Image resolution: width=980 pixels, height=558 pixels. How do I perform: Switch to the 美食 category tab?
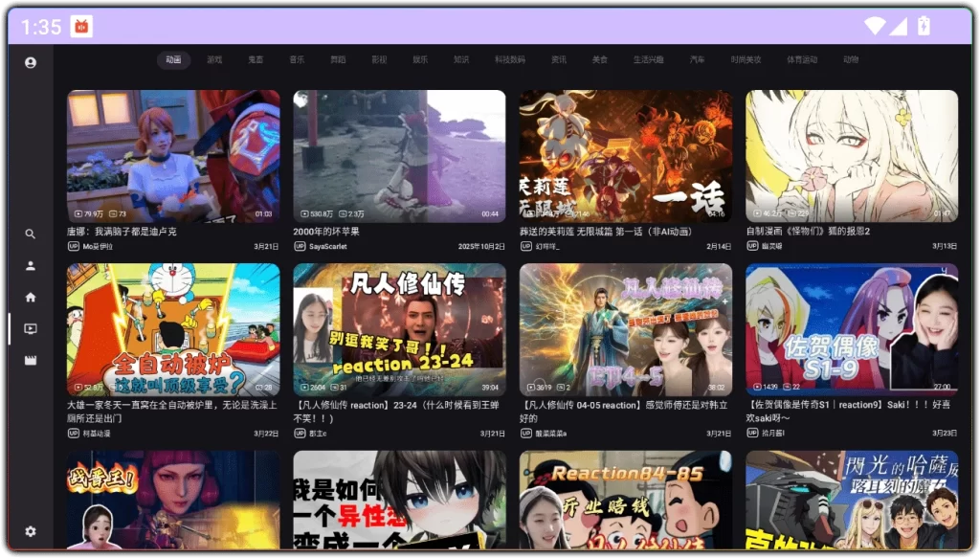[x=601, y=59]
